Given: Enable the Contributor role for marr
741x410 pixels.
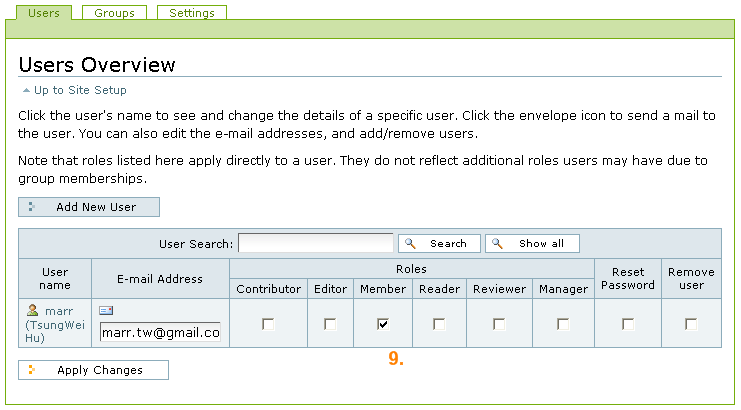Looking at the screenshot, I should click(x=268, y=324).
